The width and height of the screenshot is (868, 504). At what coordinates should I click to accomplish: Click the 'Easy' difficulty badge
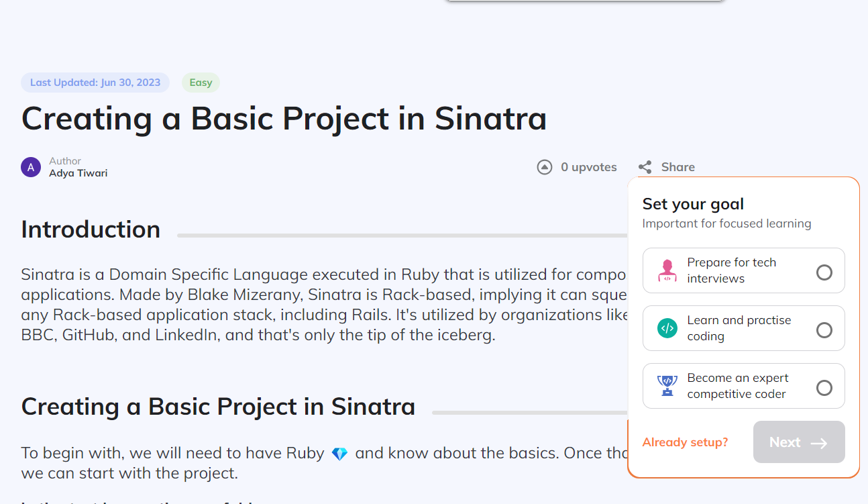(x=201, y=83)
